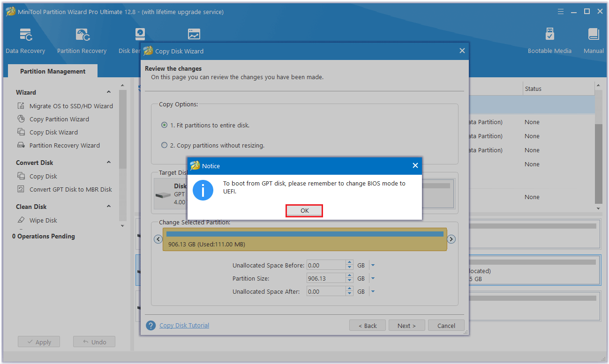Click the Undo button
The height and width of the screenshot is (364, 609).
coord(94,342)
